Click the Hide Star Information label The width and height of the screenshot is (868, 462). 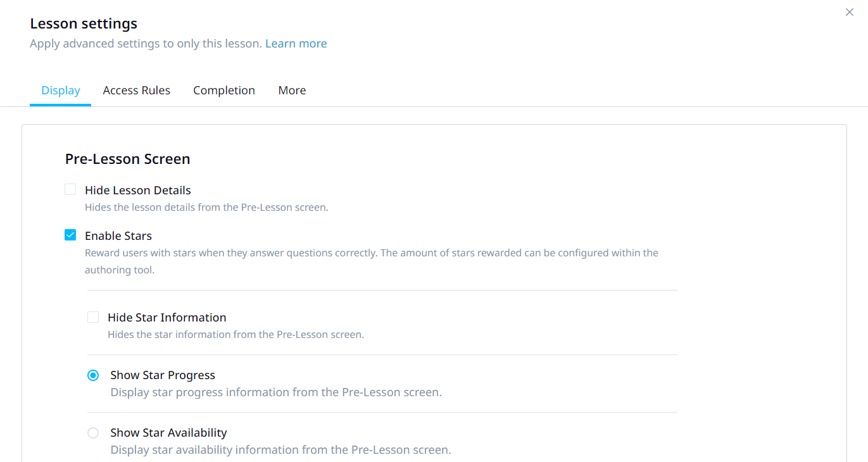pyautogui.click(x=167, y=318)
